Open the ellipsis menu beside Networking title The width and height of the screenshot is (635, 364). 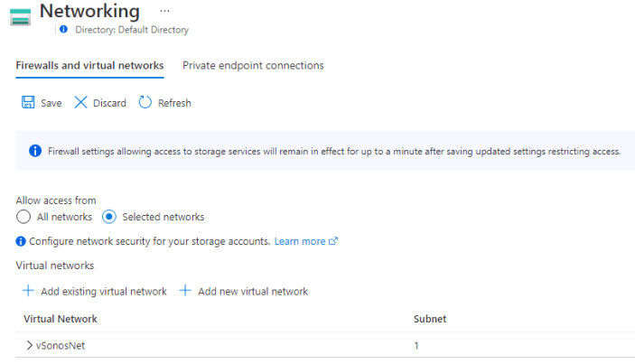coord(164,11)
